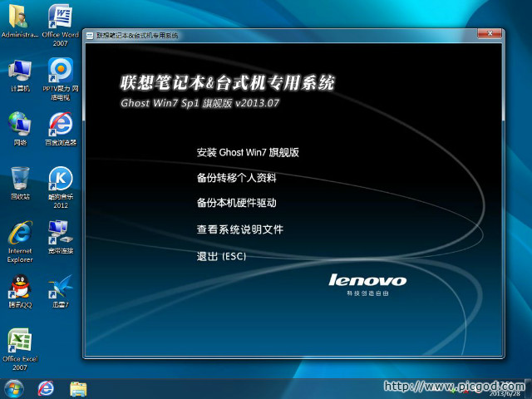Open the 回收站 recycle bin icon
This screenshot has height=399, width=532.
click(x=20, y=183)
